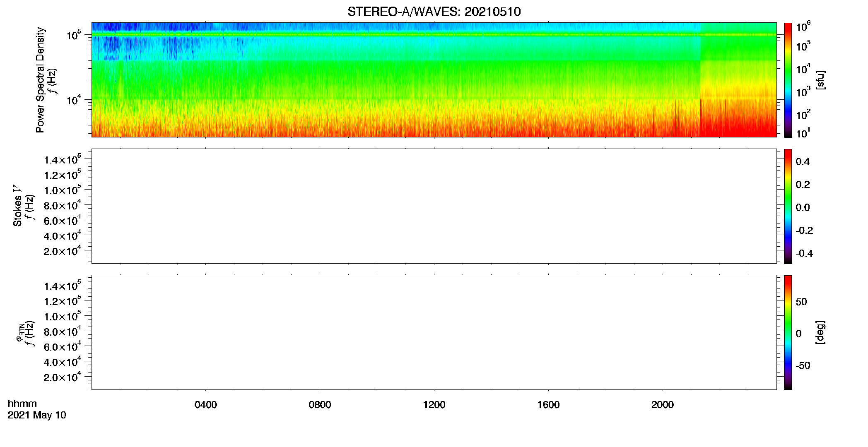The height and width of the screenshot is (447, 868).
Task: Click the 0.0 tick on Stokes colorbar
Action: [x=803, y=208]
